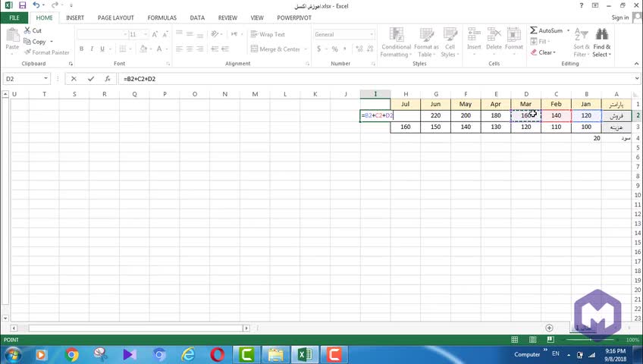This screenshot has height=364, width=643.
Task: Decrease font size with the small A icon
Action: pyautogui.click(x=165, y=34)
